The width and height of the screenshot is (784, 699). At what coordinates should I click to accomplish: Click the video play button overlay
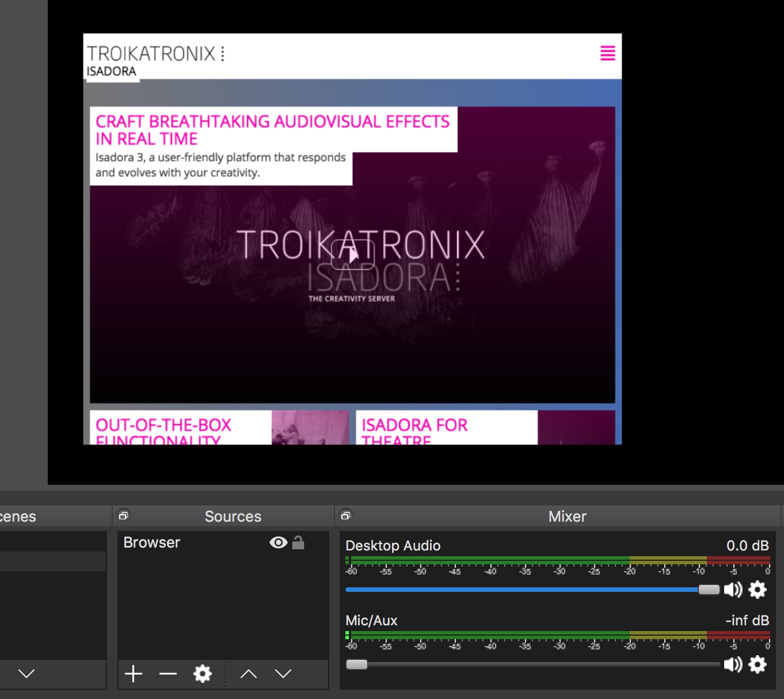[353, 254]
